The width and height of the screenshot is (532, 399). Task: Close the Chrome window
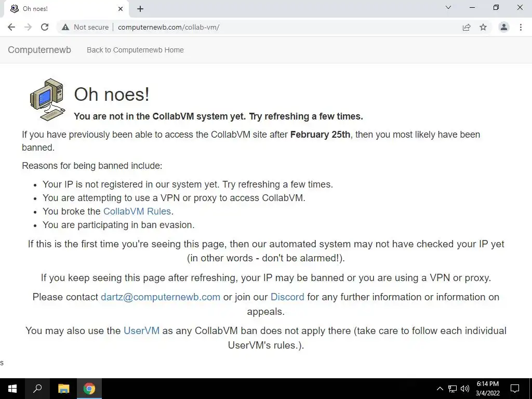click(x=520, y=7)
